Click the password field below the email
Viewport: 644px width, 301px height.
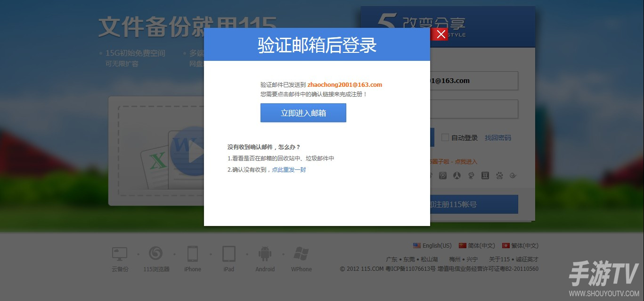click(474, 109)
